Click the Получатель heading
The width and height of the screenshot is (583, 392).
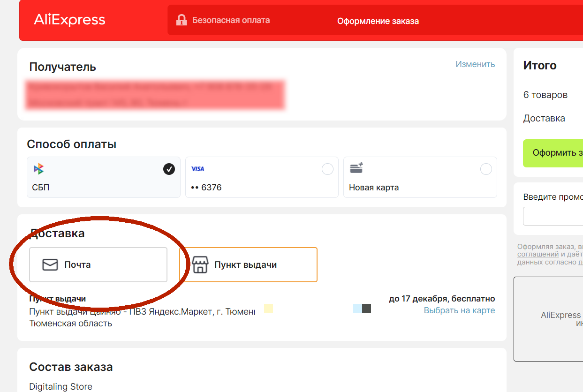[x=62, y=67]
